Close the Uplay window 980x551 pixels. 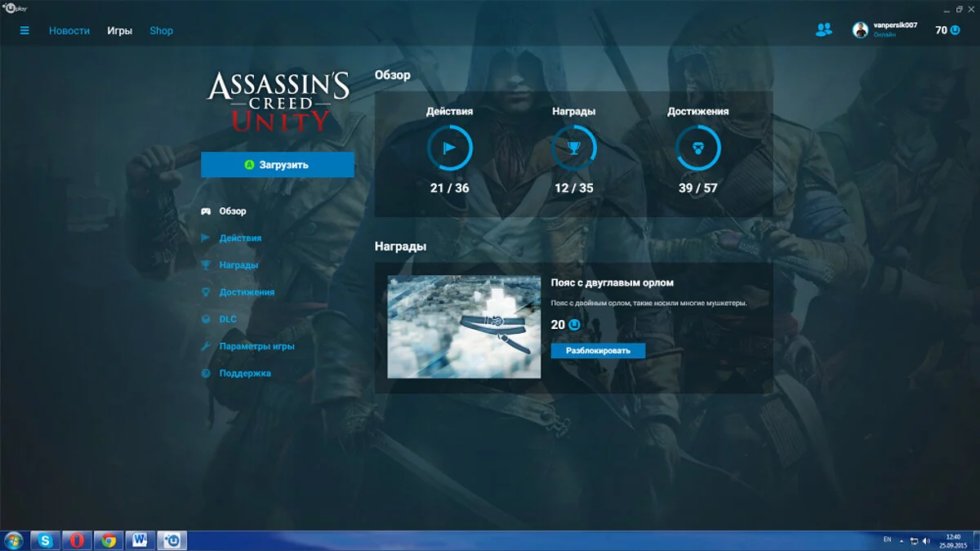tap(971, 8)
